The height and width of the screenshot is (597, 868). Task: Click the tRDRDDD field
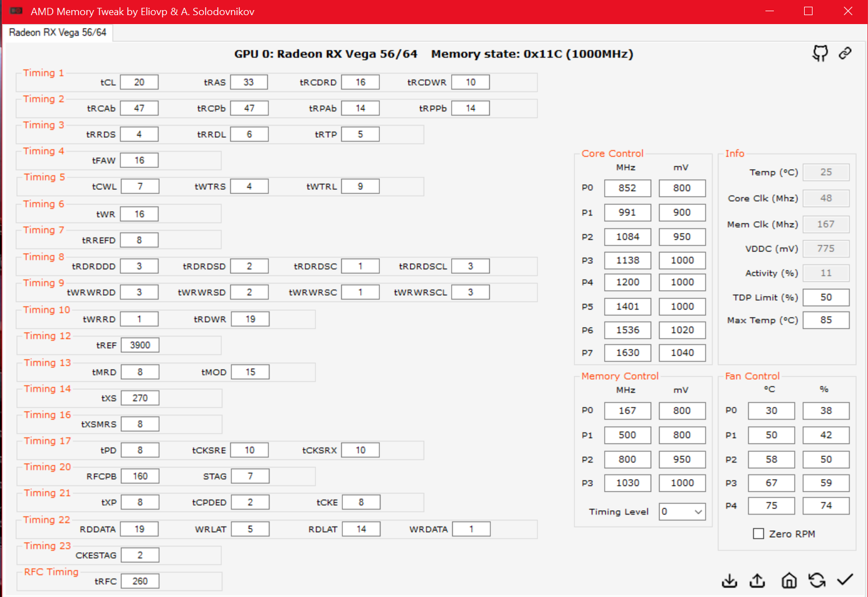[139, 266]
